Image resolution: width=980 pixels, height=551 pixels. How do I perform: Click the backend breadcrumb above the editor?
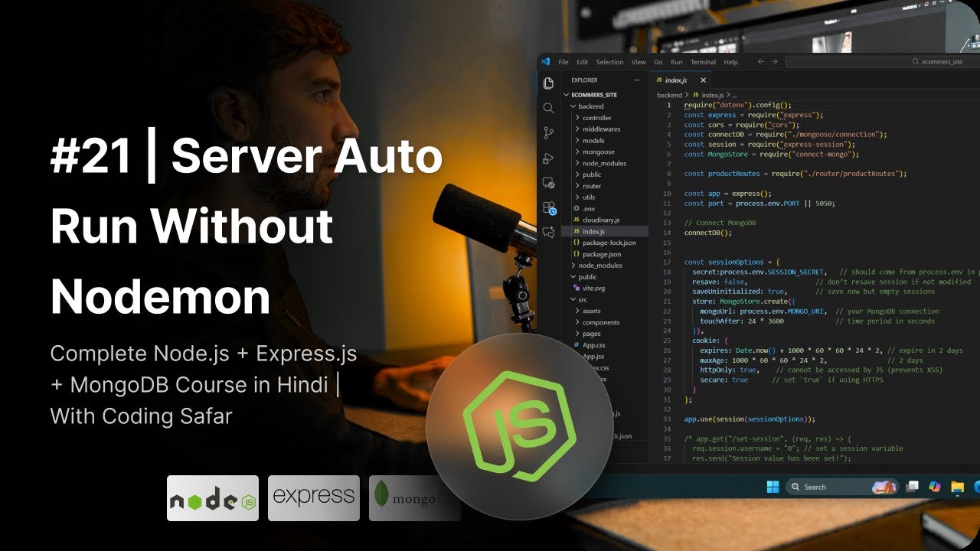tap(669, 95)
